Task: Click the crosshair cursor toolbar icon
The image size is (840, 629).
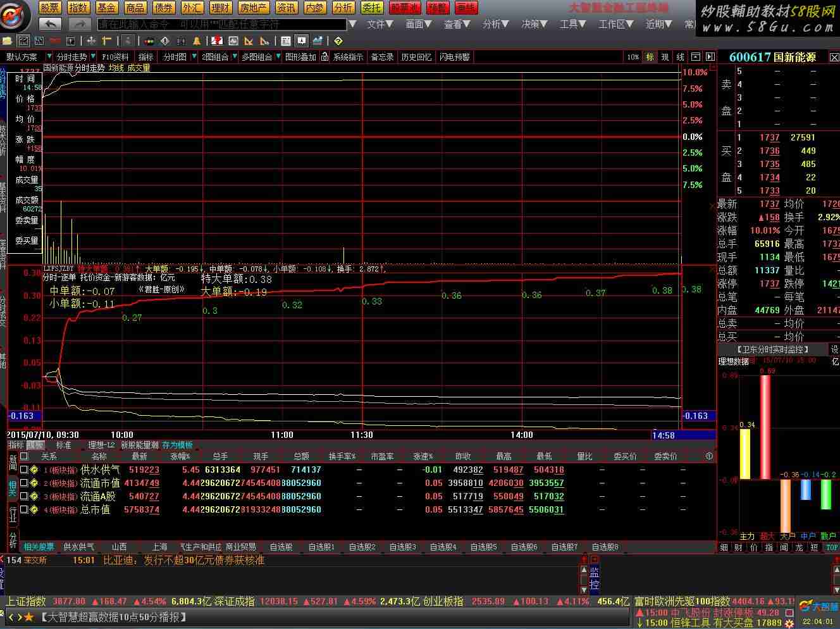Action: tap(91, 41)
